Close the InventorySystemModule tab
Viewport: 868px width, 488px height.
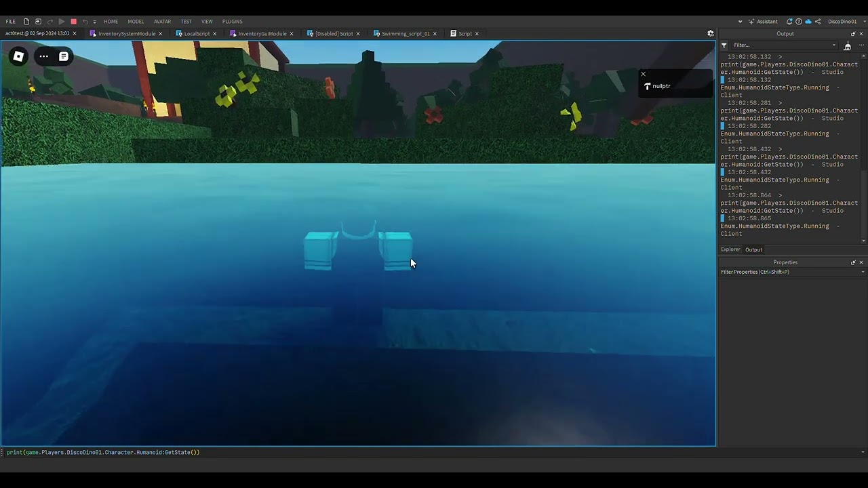click(x=160, y=33)
